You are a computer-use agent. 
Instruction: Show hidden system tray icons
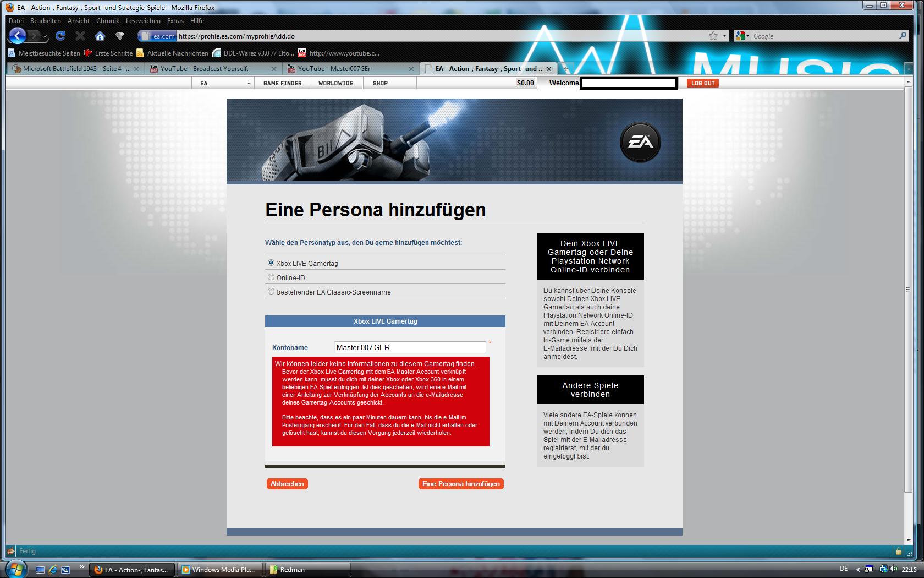click(x=857, y=570)
